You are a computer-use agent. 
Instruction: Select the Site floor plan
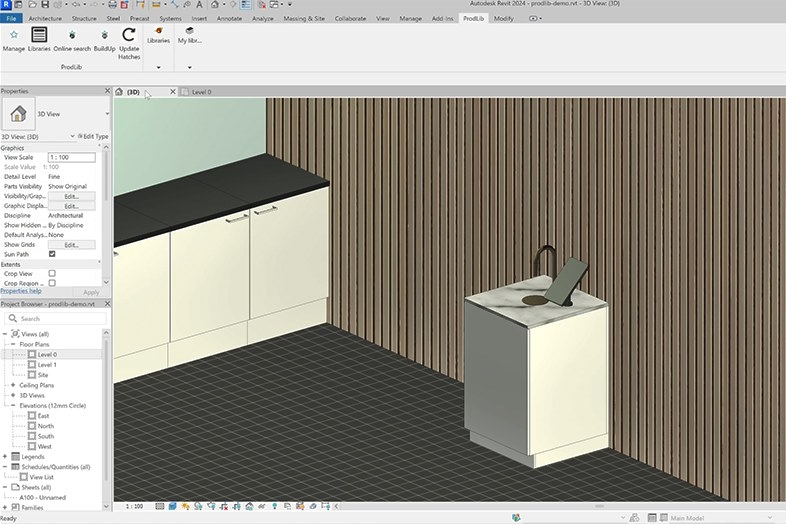[43, 375]
